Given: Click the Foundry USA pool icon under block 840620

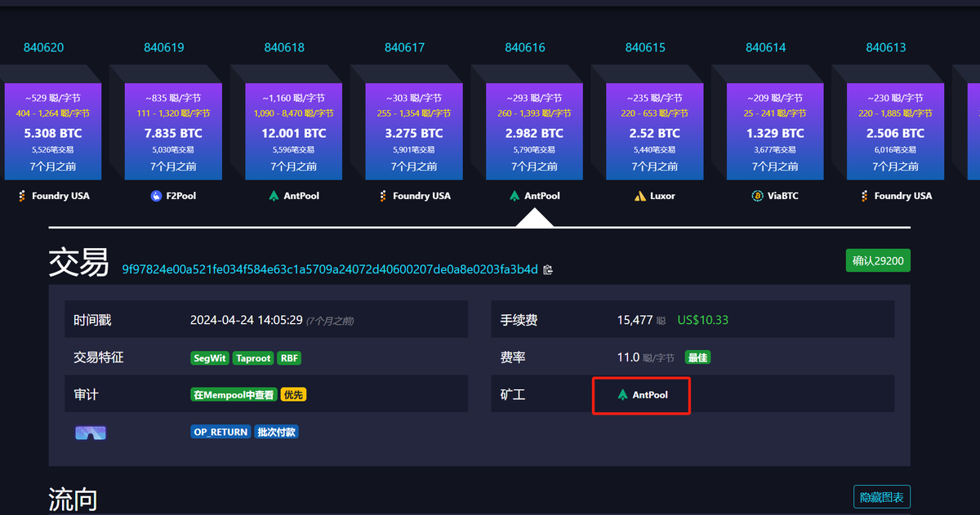Looking at the screenshot, I should click(x=22, y=196).
